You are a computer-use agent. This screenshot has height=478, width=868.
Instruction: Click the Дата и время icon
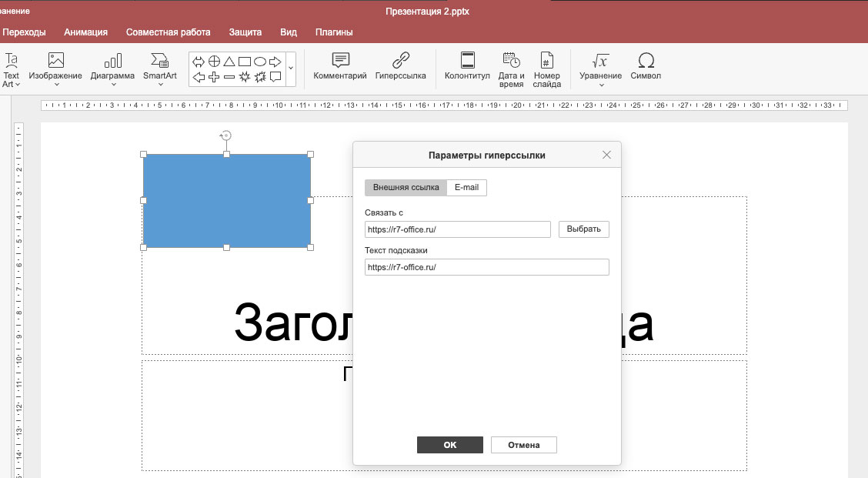[511, 60]
